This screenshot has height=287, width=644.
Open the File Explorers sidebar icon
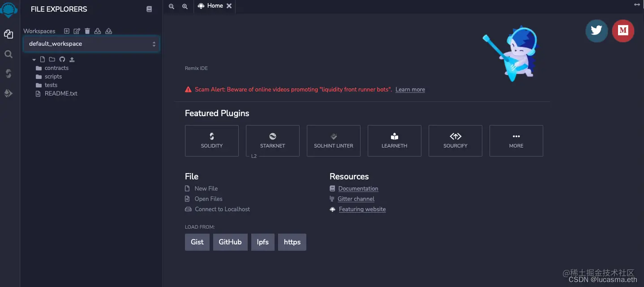(9, 34)
